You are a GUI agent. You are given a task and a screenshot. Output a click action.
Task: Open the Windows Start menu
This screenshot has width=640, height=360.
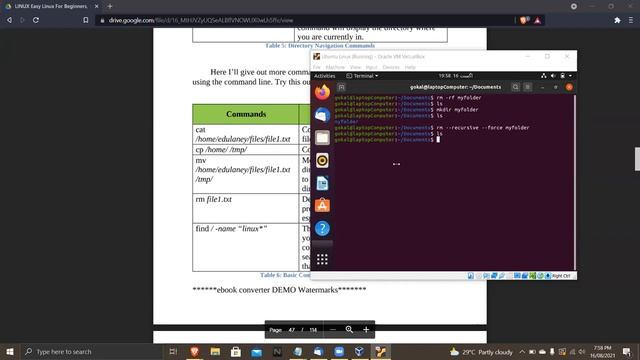(x=10, y=351)
